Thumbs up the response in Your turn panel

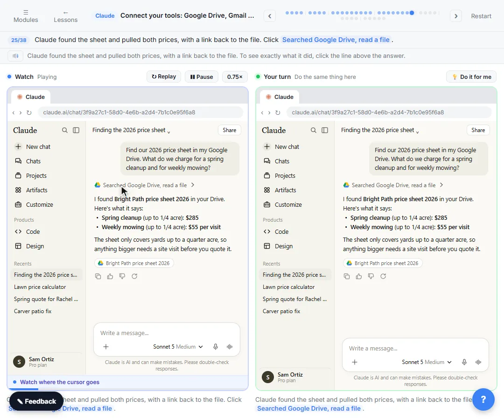[x=359, y=276]
